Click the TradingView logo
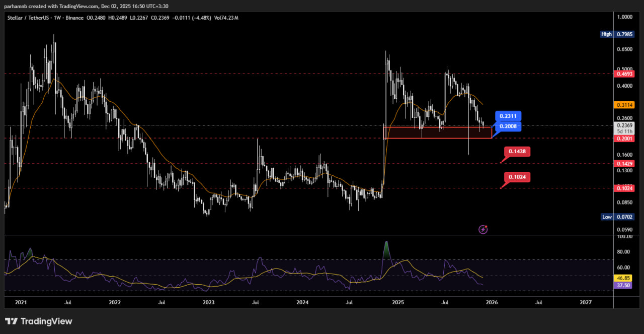Image resolution: width=644 pixels, height=334 pixels. pyautogui.click(x=39, y=321)
